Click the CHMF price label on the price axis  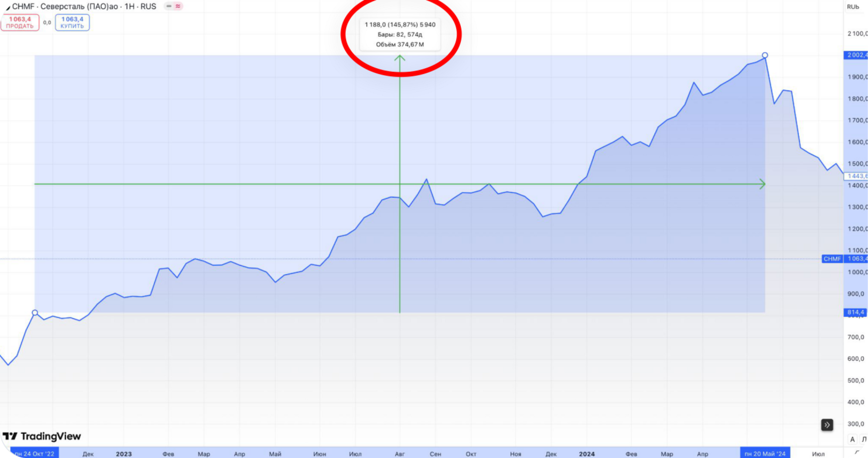[x=832, y=259]
